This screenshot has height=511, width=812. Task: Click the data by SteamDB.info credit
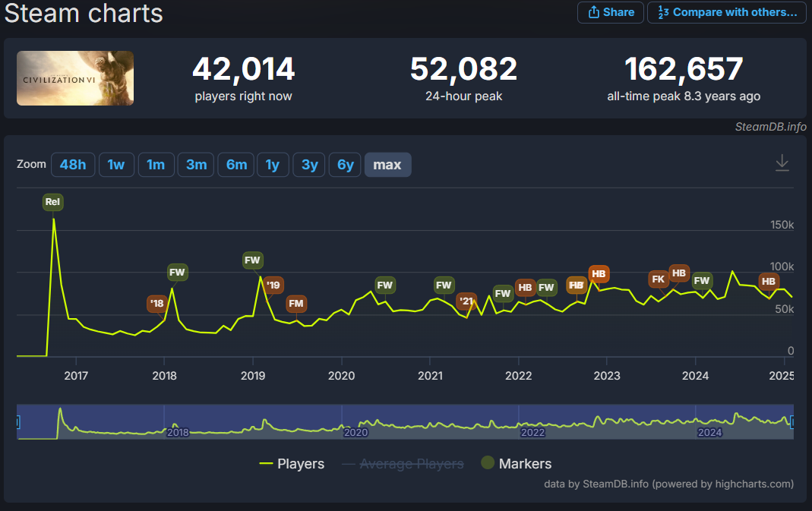tap(668, 484)
